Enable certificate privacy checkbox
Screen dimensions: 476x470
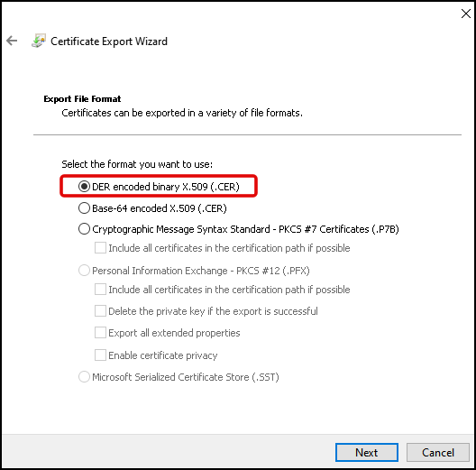(x=100, y=355)
